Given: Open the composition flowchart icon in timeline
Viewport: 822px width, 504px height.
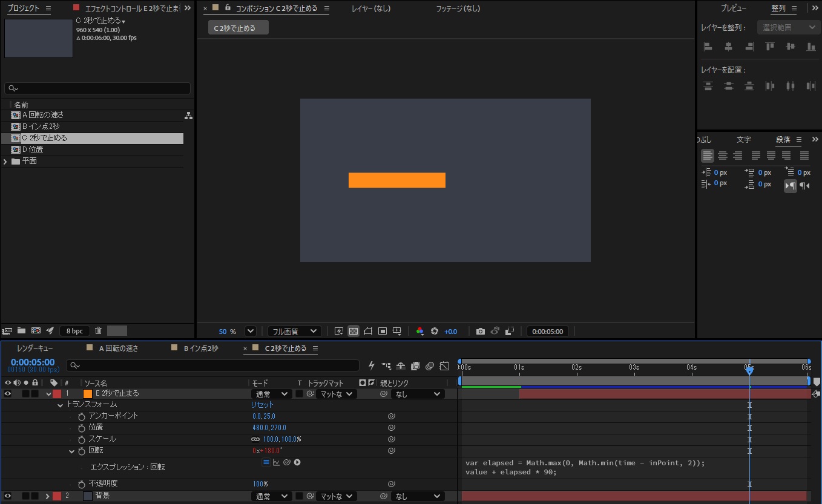Looking at the screenshot, I should (386, 365).
